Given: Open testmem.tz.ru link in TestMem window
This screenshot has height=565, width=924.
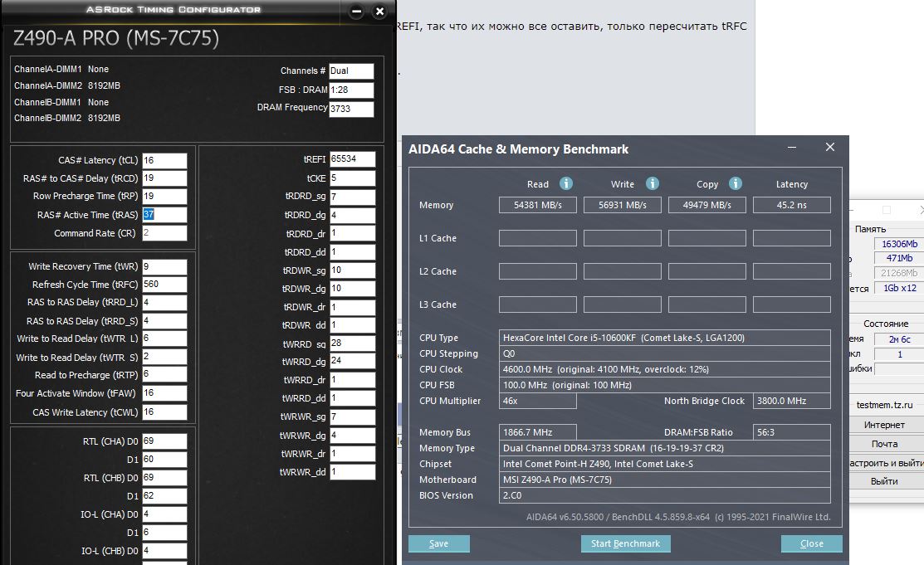Looking at the screenshot, I should point(884,405).
